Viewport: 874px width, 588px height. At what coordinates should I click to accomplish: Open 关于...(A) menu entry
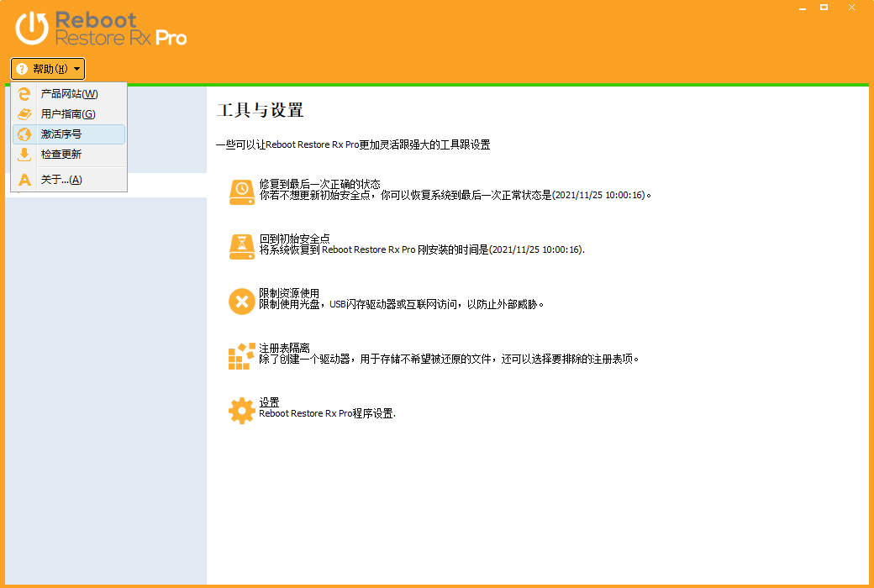point(69,180)
